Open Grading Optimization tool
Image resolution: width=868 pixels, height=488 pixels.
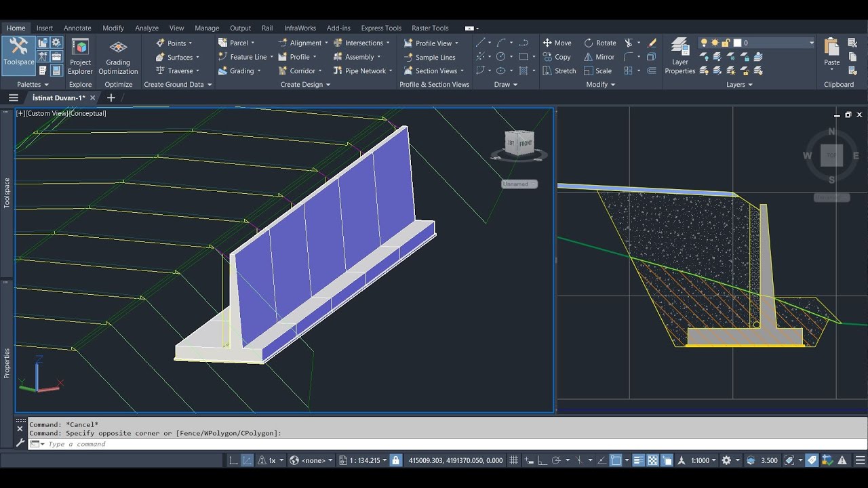coord(118,56)
